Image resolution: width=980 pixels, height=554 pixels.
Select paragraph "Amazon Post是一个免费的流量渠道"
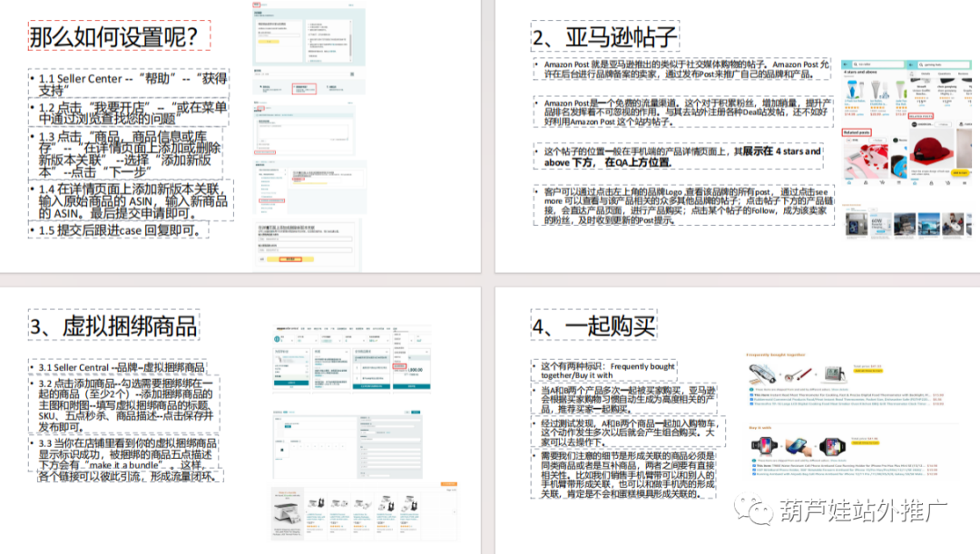pyautogui.click(x=684, y=112)
